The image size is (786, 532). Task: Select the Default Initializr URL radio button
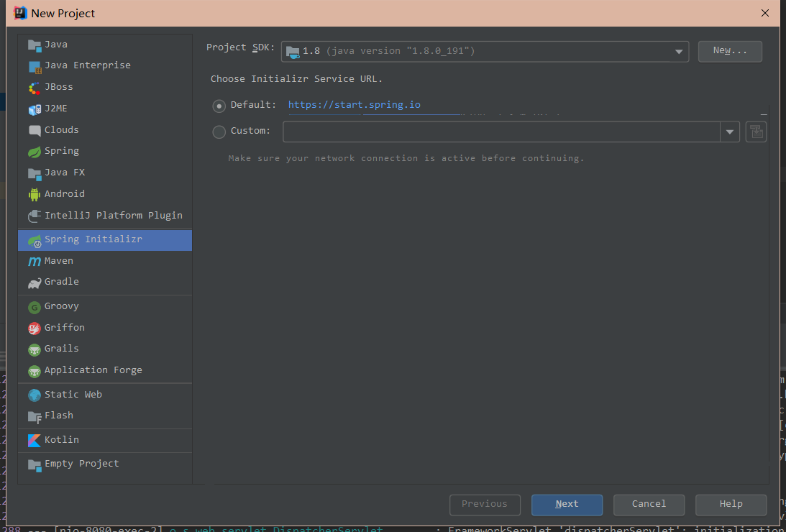pyautogui.click(x=219, y=106)
